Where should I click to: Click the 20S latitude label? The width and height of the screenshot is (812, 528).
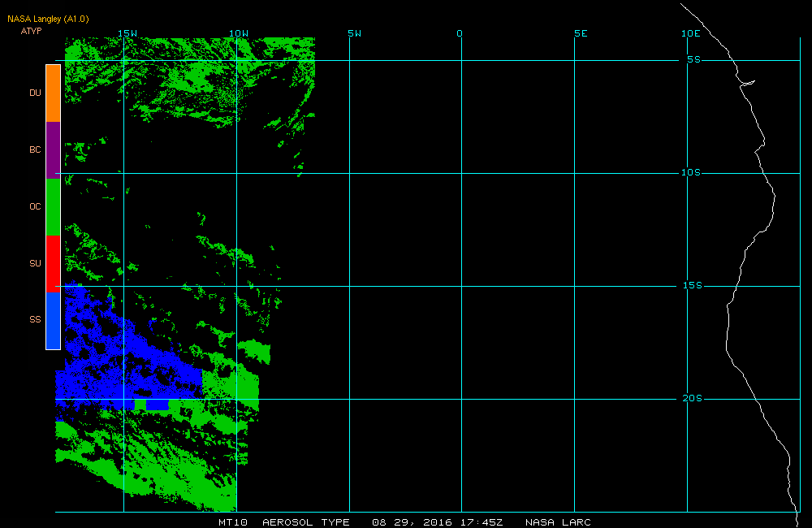693,399
